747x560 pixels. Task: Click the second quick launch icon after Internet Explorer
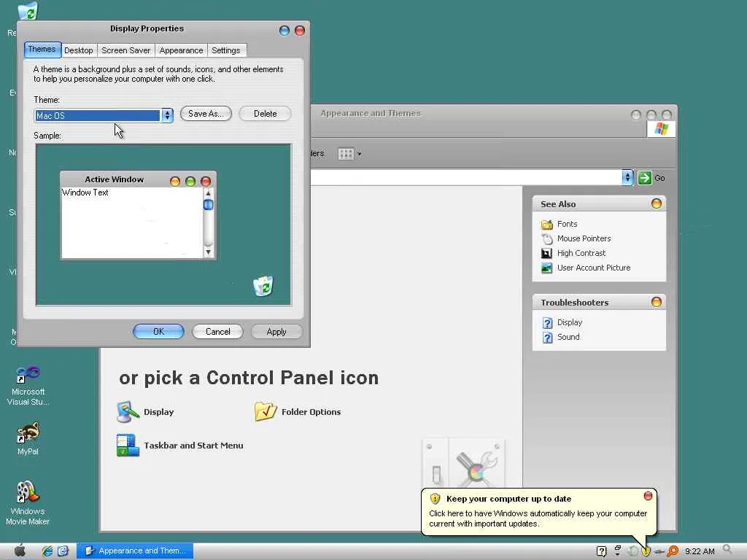click(63, 551)
